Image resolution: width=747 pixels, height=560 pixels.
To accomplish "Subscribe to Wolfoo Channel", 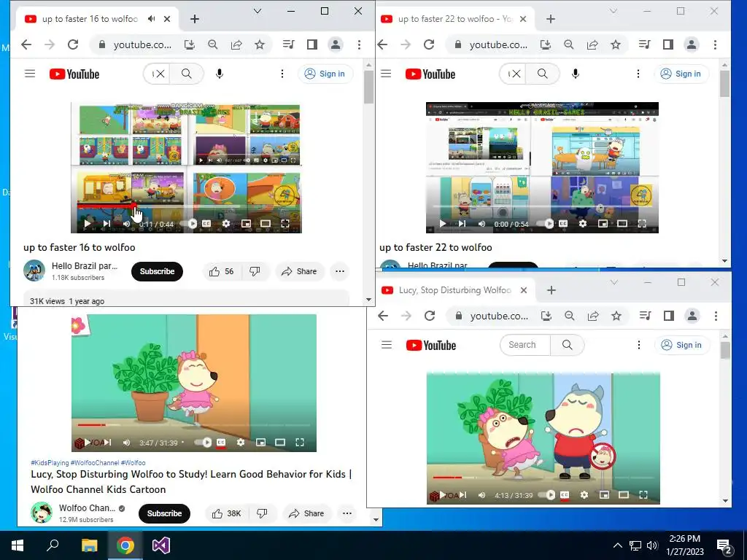I will 164,513.
